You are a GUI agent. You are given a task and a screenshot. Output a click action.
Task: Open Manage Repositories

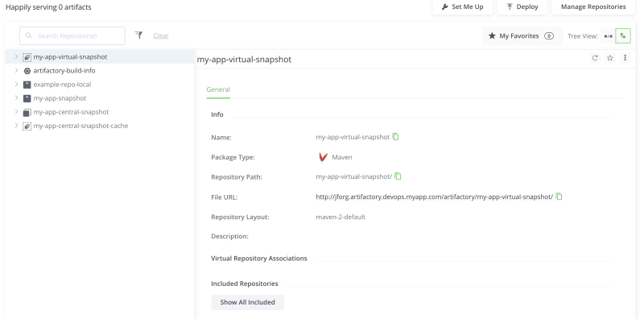[593, 7]
